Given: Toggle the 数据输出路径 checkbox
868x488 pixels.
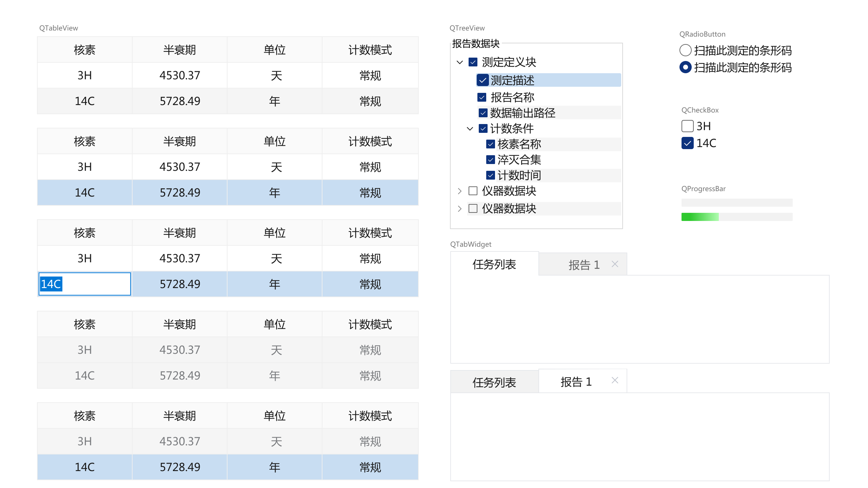Looking at the screenshot, I should 483,113.
